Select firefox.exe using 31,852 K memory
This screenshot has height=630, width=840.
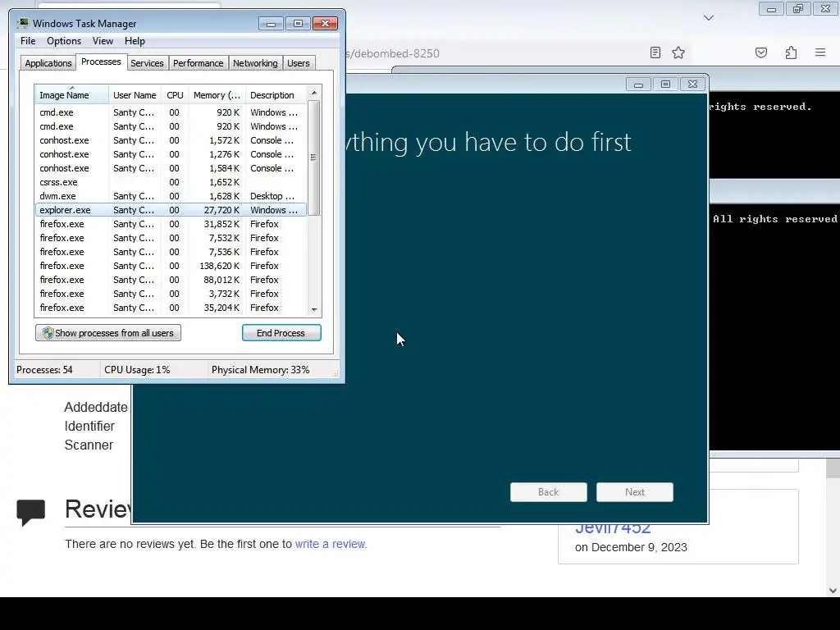coord(171,224)
